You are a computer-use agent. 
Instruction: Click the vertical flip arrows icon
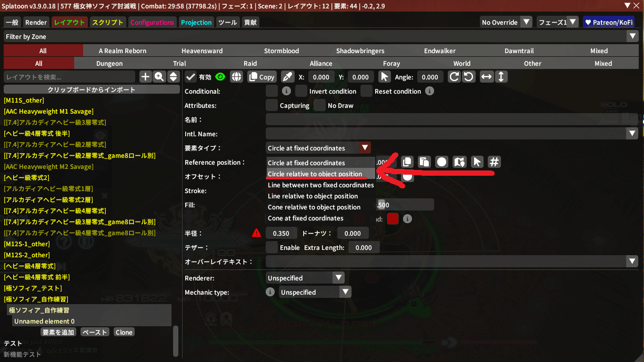501,77
